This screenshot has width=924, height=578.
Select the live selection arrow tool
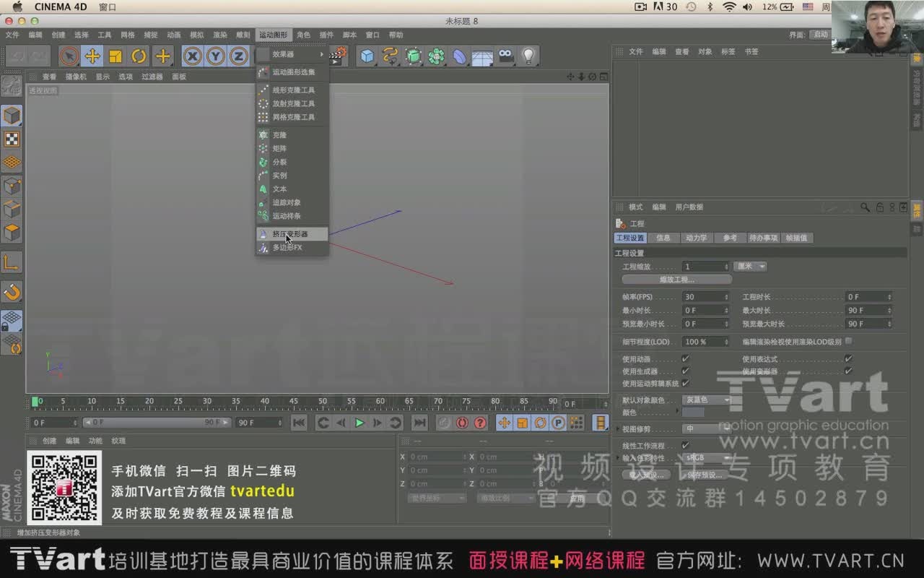click(69, 56)
